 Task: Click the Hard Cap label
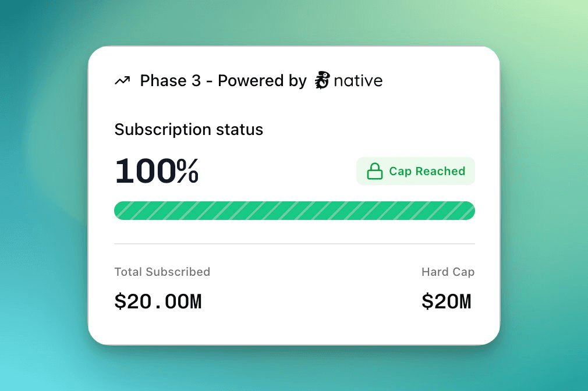pos(448,272)
